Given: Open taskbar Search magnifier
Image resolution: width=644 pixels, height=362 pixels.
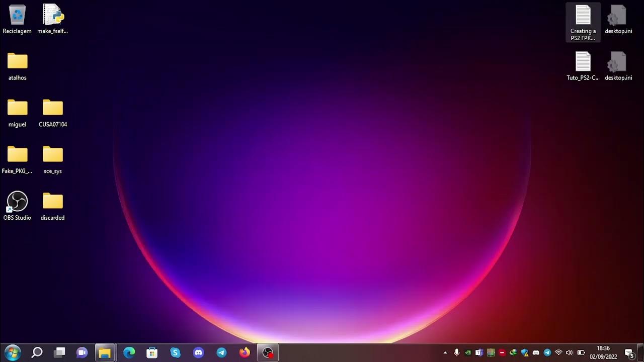Looking at the screenshot, I should (37, 353).
